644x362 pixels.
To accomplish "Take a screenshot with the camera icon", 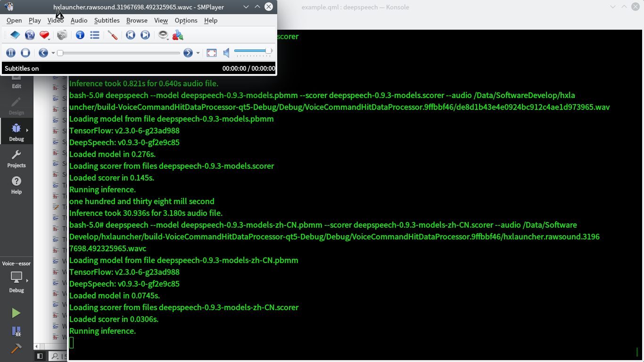I will [x=62, y=35].
